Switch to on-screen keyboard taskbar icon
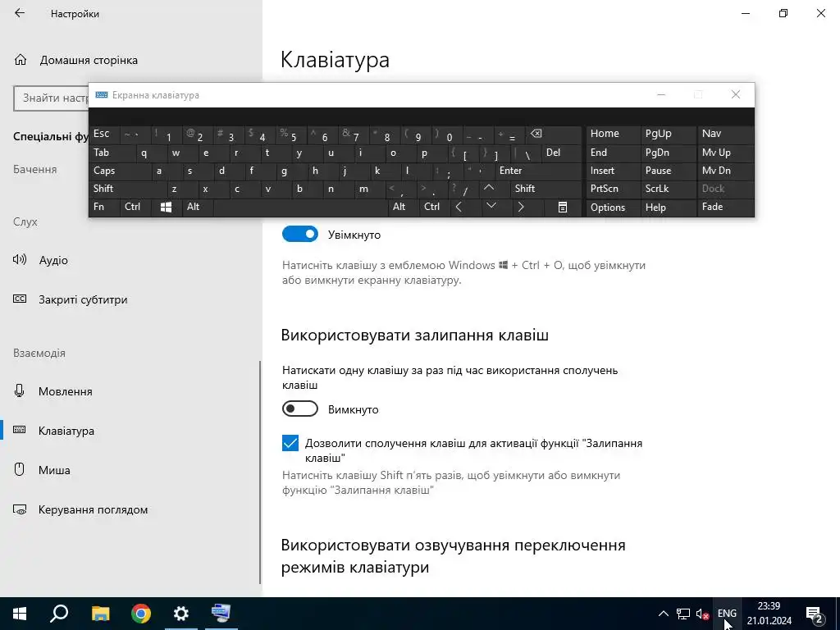This screenshot has width=840, height=630. pos(221,614)
